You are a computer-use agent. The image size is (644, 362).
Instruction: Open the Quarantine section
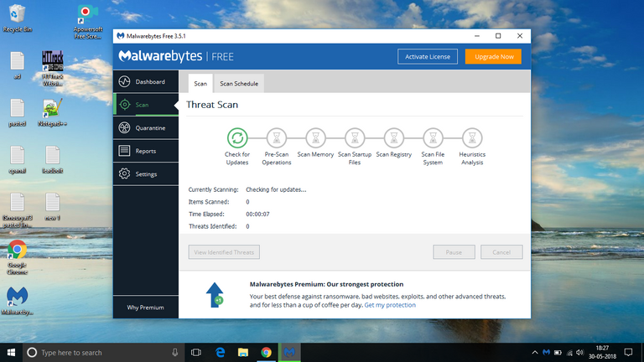point(146,127)
